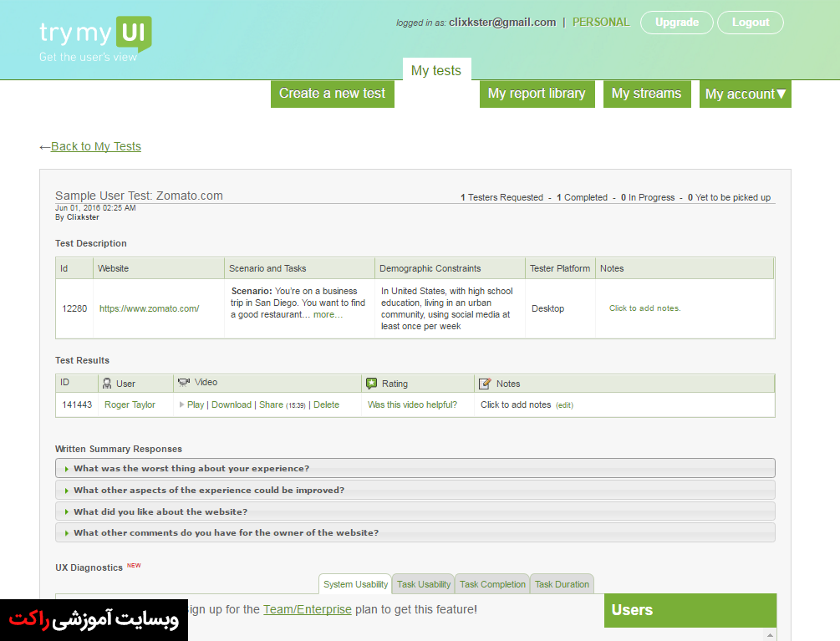840x641 pixels.
Task: Click to add notes in Test Description
Action: coord(644,308)
